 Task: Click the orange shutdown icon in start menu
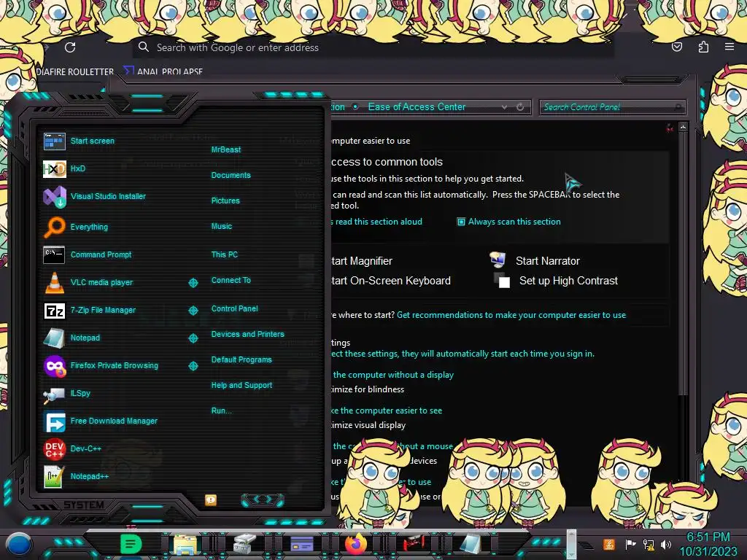[x=211, y=499]
